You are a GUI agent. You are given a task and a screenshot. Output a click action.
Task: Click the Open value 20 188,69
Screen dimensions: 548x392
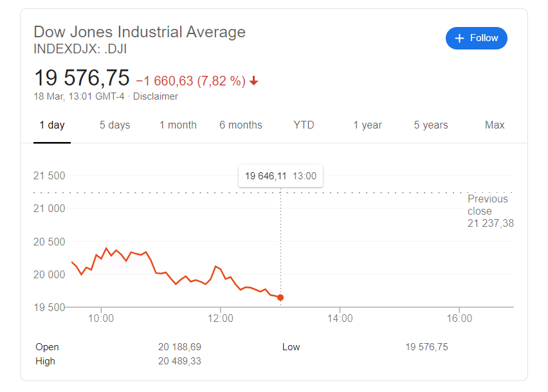coord(179,347)
